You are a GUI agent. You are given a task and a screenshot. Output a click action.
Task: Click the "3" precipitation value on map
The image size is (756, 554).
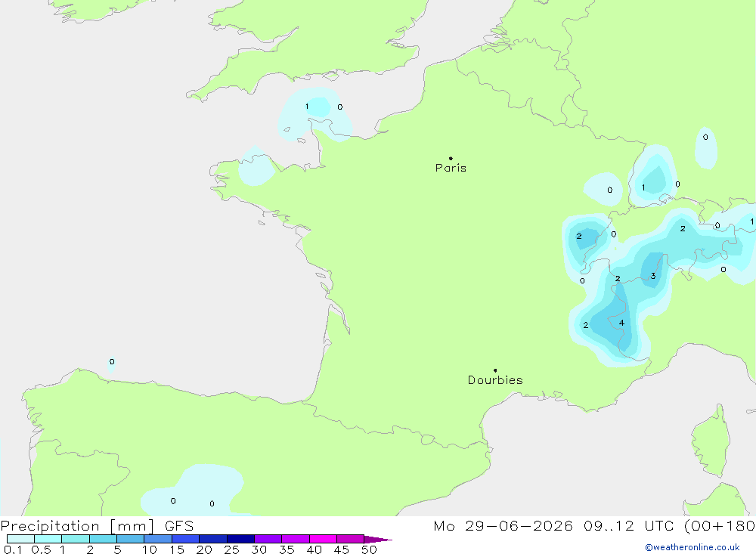coord(653,276)
